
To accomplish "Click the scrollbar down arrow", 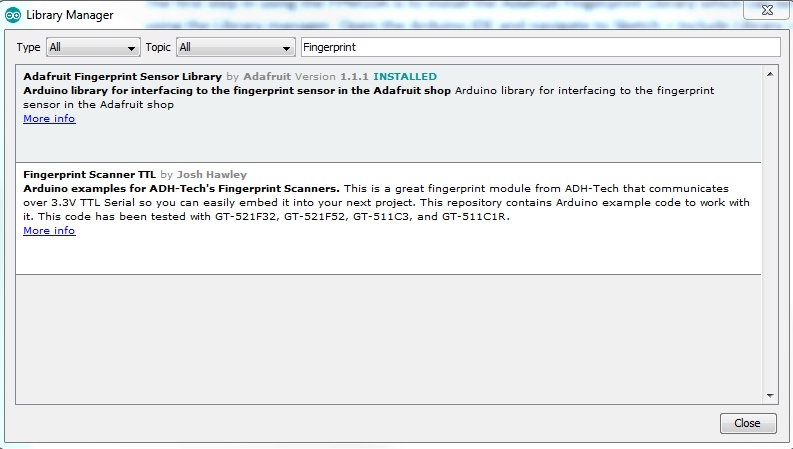I will tap(770, 395).
